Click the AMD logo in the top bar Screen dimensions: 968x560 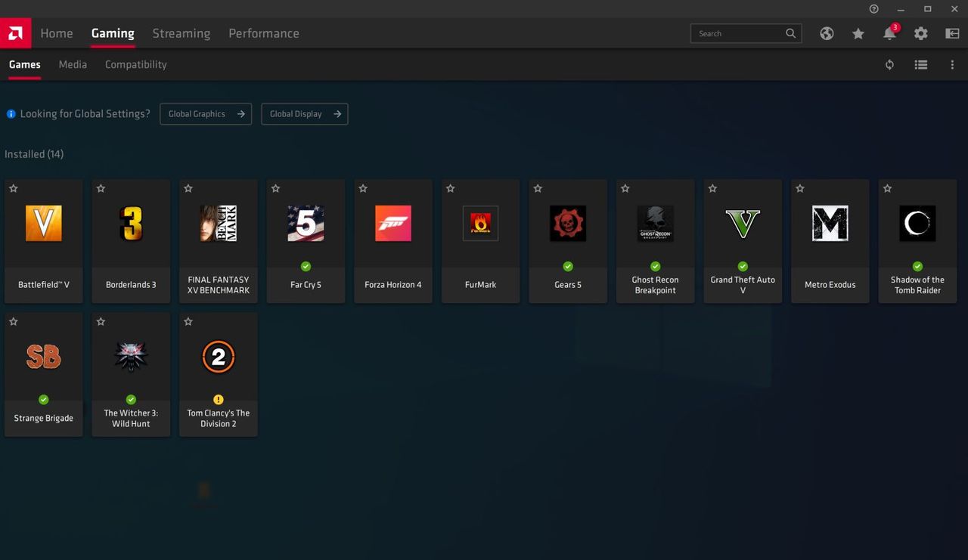[x=15, y=33]
